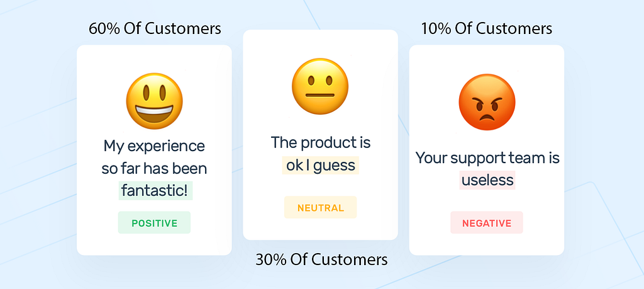Click the "30% Of Customers" caption
The width and height of the screenshot is (644, 289).
coord(321,259)
